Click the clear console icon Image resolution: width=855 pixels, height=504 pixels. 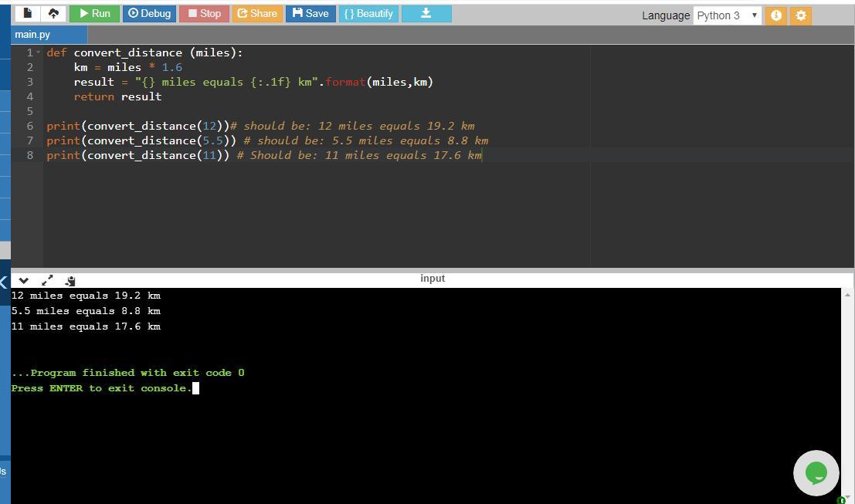coord(70,281)
